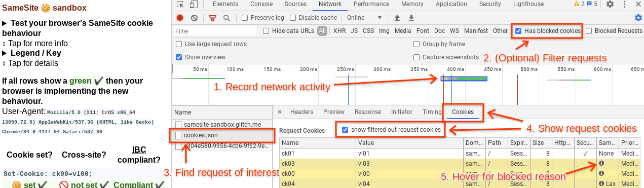Click the network Filter text field
The width and height of the screenshot is (644, 188).
[x=215, y=31]
